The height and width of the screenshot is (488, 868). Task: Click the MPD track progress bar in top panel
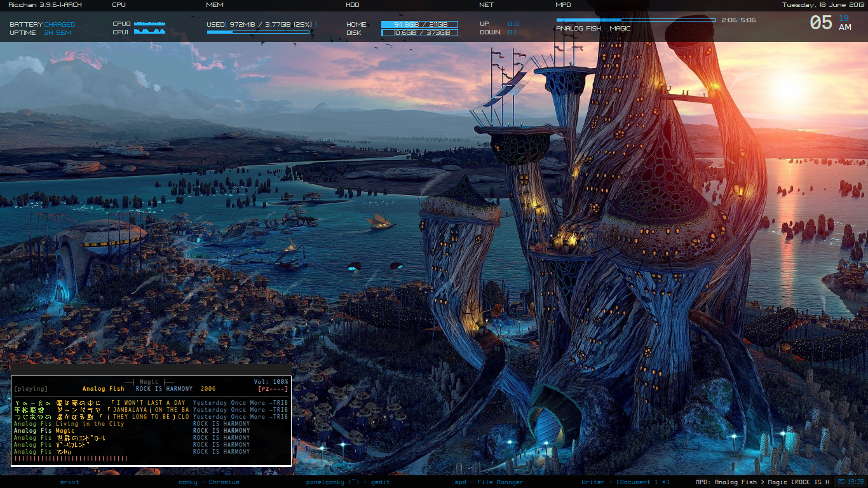pos(636,20)
